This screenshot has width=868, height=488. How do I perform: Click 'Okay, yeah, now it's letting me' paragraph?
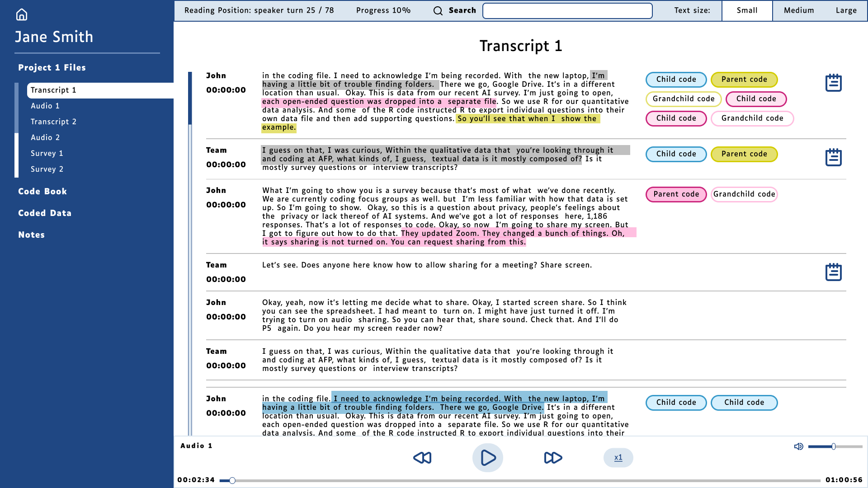coord(444,315)
